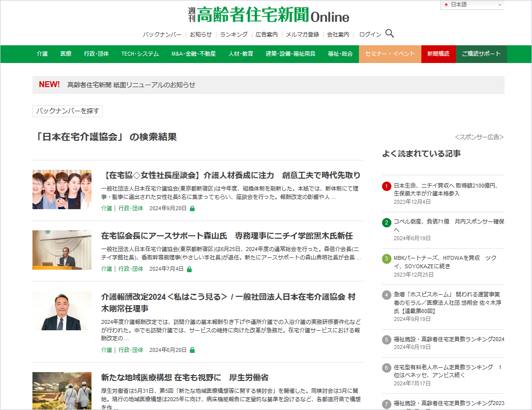The image size is (532, 410).
Task: Click the バックナンバーを探す button
Action: [67, 111]
